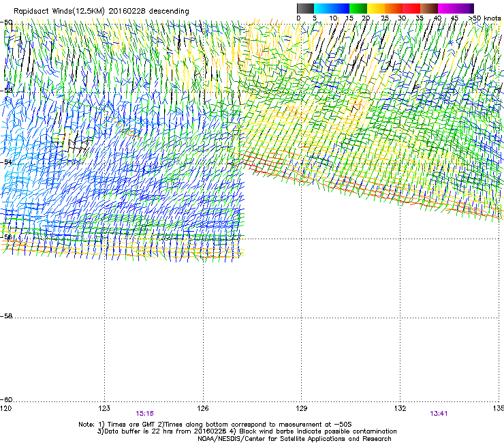Click the 120 longitude axis label
504x443 pixels.
tap(5, 408)
